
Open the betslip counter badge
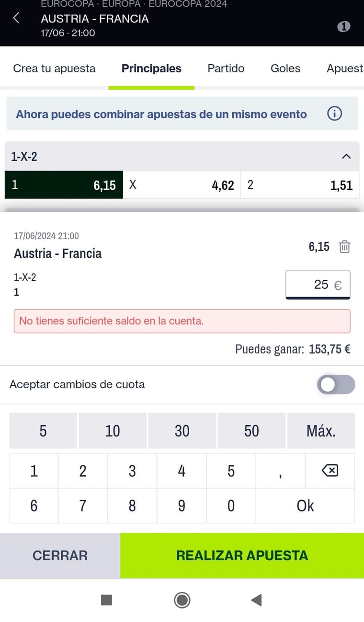pyautogui.click(x=344, y=26)
